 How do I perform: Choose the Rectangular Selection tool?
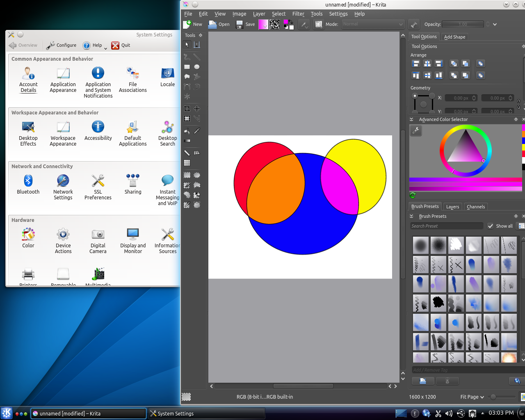point(187,175)
